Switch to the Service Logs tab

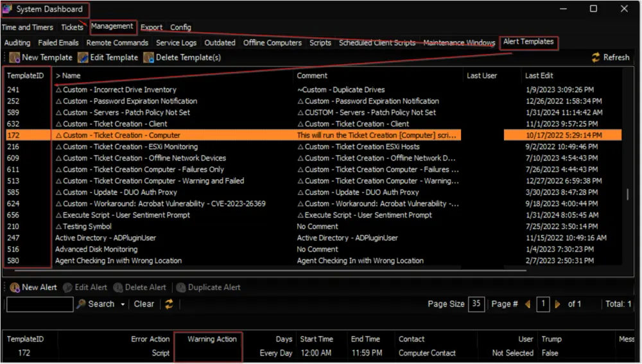pyautogui.click(x=176, y=42)
